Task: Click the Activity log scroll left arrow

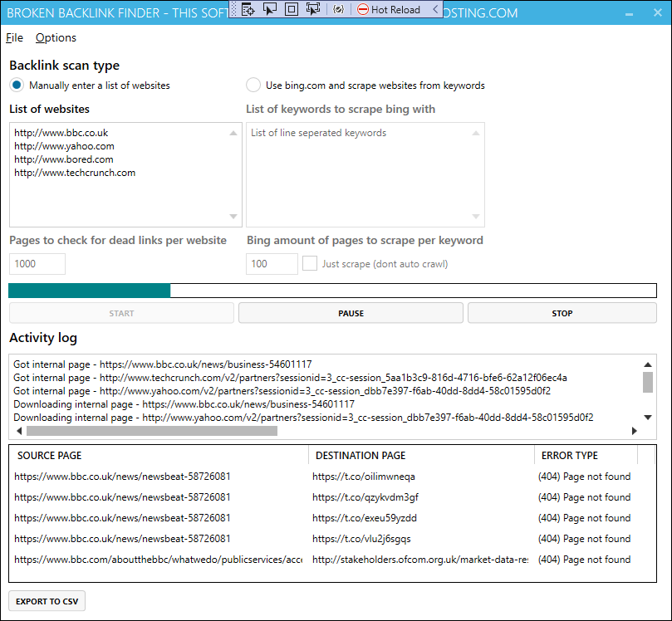Action: pyautogui.click(x=19, y=431)
